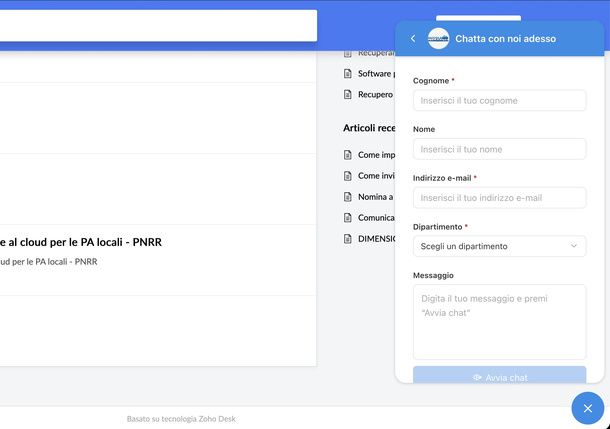The height and width of the screenshot is (429, 610).
Task: Click the Messaggio text area
Action: (x=500, y=322)
